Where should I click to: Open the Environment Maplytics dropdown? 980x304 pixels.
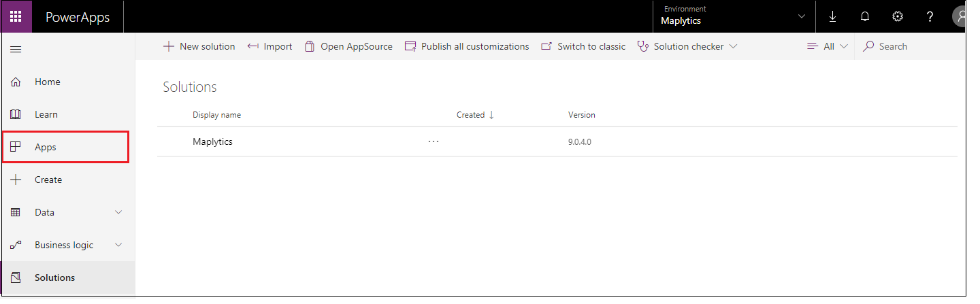(x=734, y=16)
